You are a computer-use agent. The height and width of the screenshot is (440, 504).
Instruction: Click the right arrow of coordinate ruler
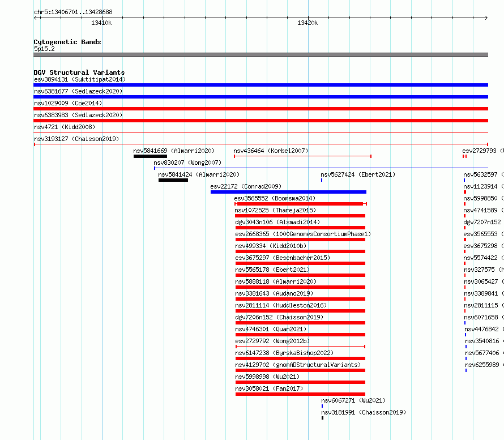click(x=486, y=18)
